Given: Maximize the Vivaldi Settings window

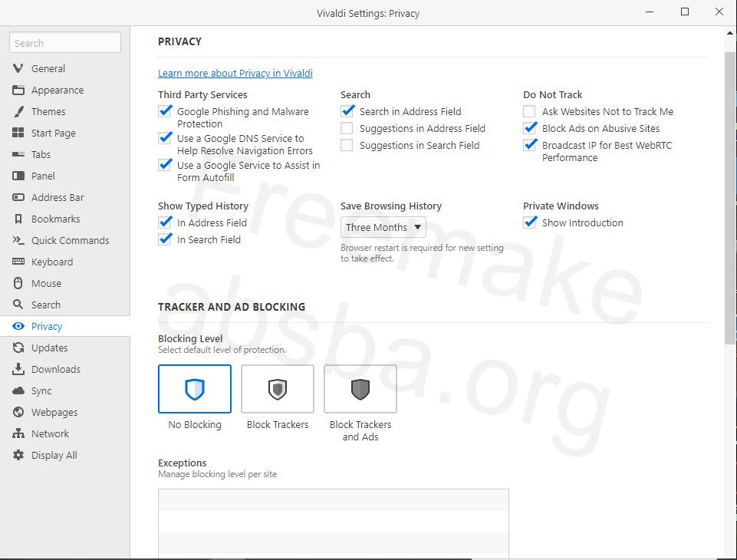Looking at the screenshot, I should tap(685, 12).
